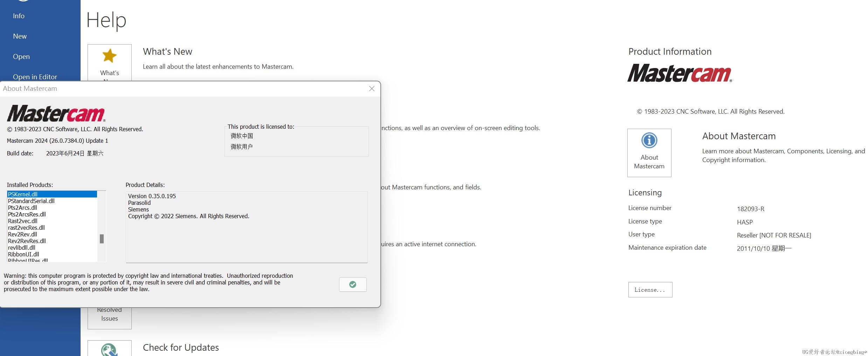Click the License... button
Image resolution: width=868 pixels, height=356 pixels.
coord(650,290)
